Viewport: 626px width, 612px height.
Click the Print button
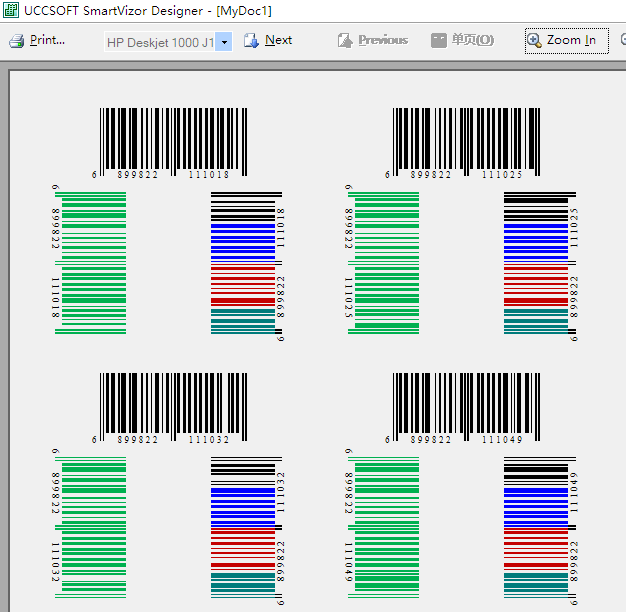tap(37, 40)
